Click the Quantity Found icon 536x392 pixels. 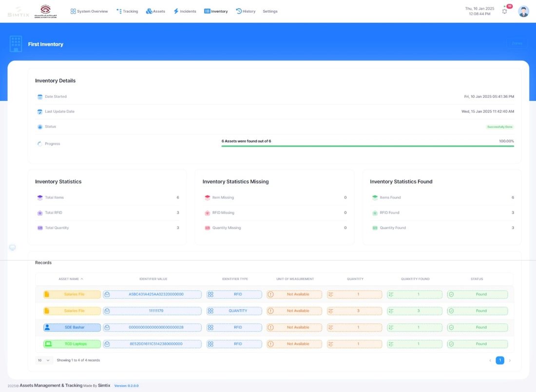point(375,228)
